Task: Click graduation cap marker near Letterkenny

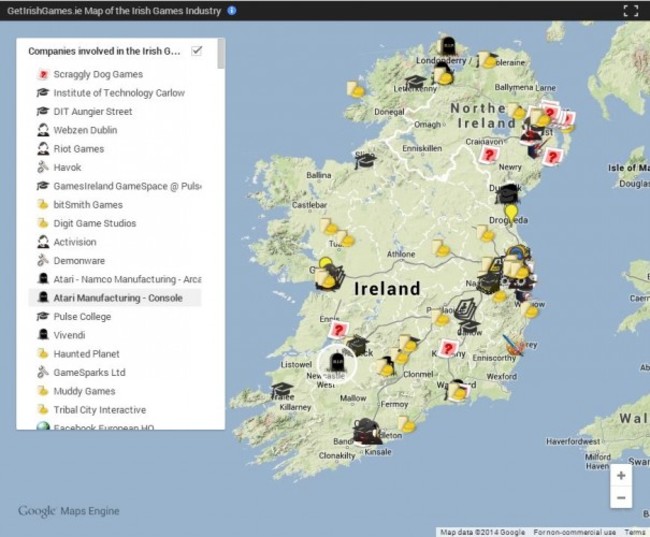Action: [415, 82]
